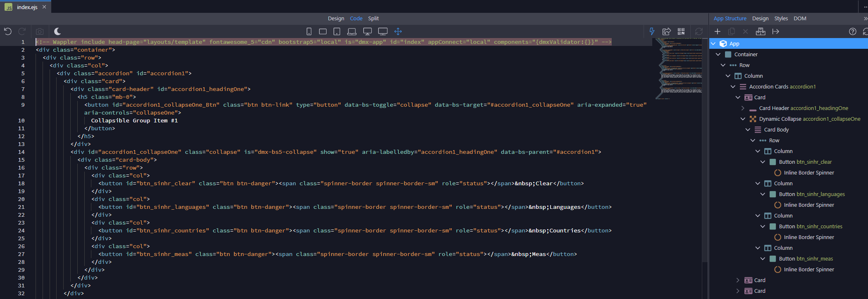Click the refresh icon in editor toolbar
The width and height of the screenshot is (868, 299).
click(x=699, y=31)
